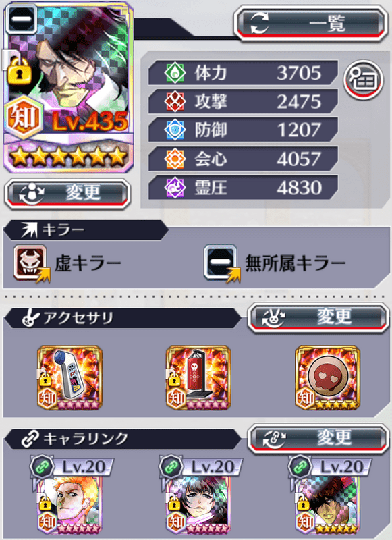Tap the 体力 stamina stat icon

tap(175, 73)
